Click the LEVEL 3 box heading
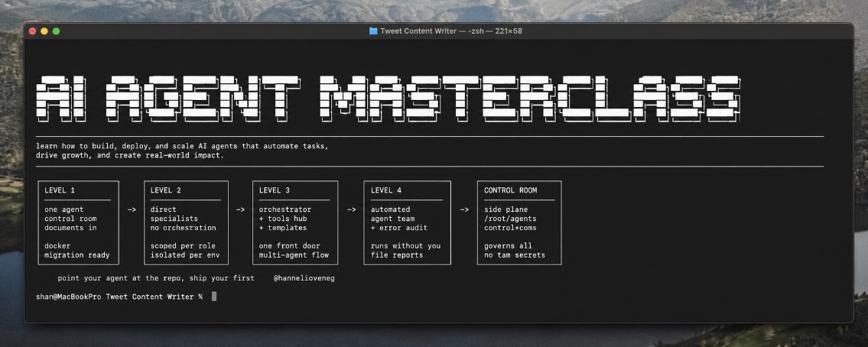This screenshot has height=347, width=868. point(275,190)
